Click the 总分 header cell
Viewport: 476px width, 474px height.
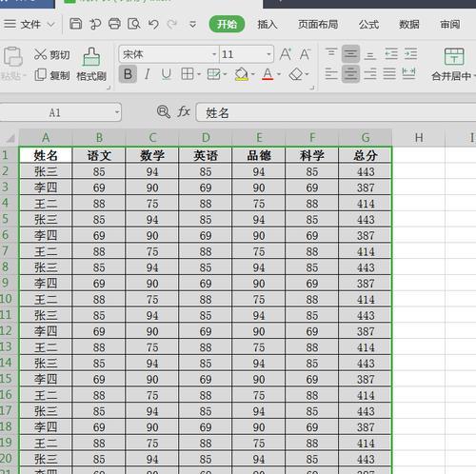pos(366,155)
